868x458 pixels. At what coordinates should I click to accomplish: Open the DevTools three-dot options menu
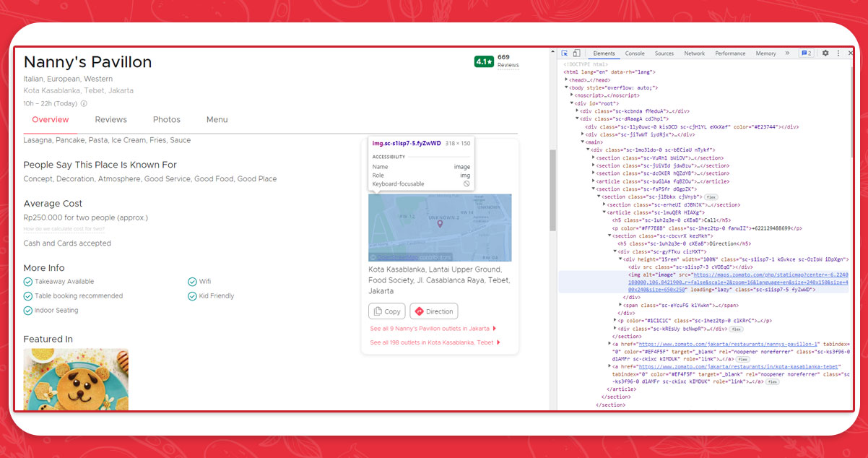click(838, 53)
